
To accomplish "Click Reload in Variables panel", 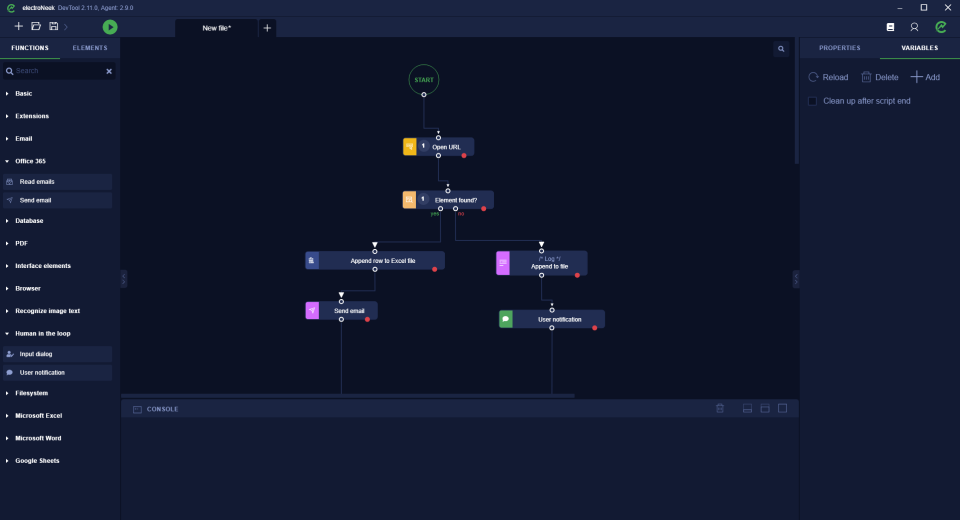I will (x=828, y=77).
